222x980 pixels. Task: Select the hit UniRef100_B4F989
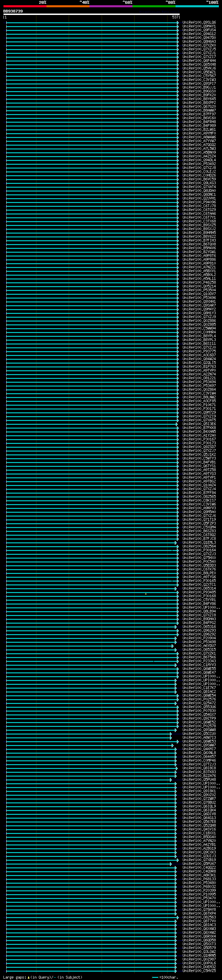199,125
